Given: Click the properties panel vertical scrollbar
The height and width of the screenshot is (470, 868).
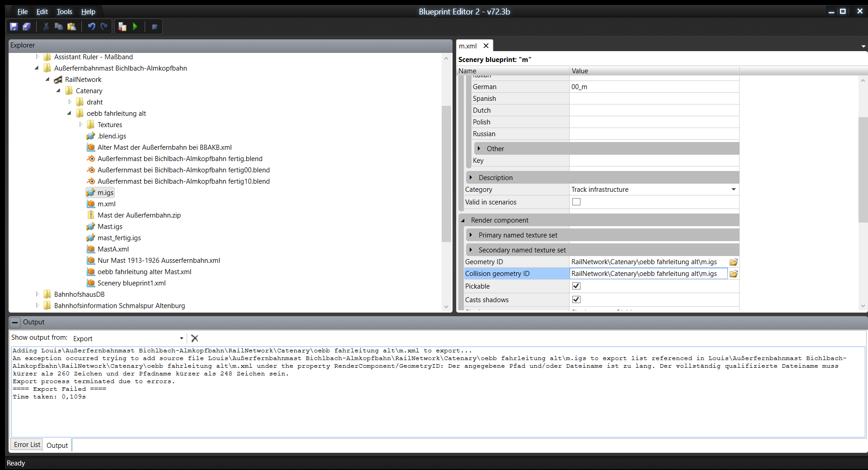Looking at the screenshot, I should click(x=863, y=170).
